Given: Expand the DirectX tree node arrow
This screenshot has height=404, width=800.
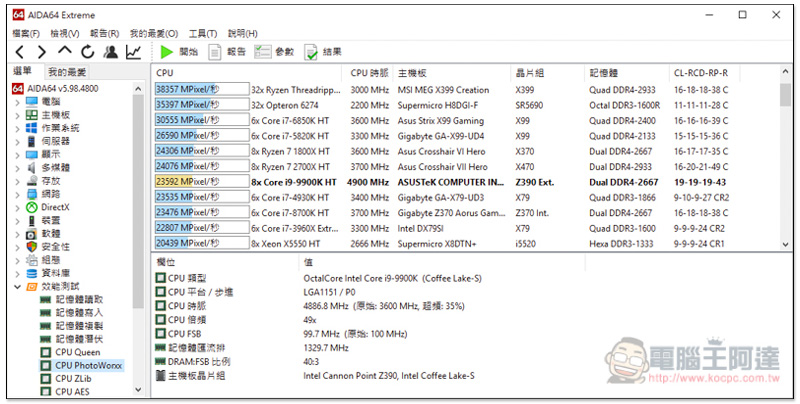Looking at the screenshot, I should pyautogui.click(x=18, y=207).
